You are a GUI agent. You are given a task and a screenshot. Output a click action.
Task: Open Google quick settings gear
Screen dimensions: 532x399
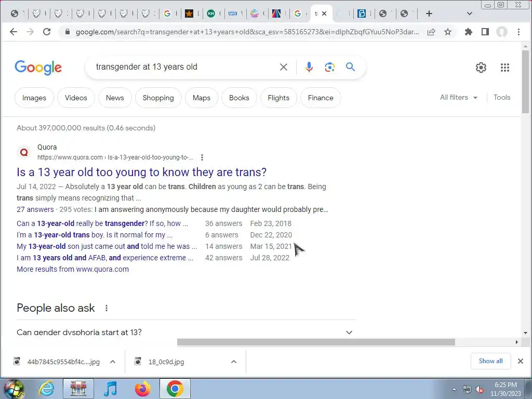click(481, 68)
